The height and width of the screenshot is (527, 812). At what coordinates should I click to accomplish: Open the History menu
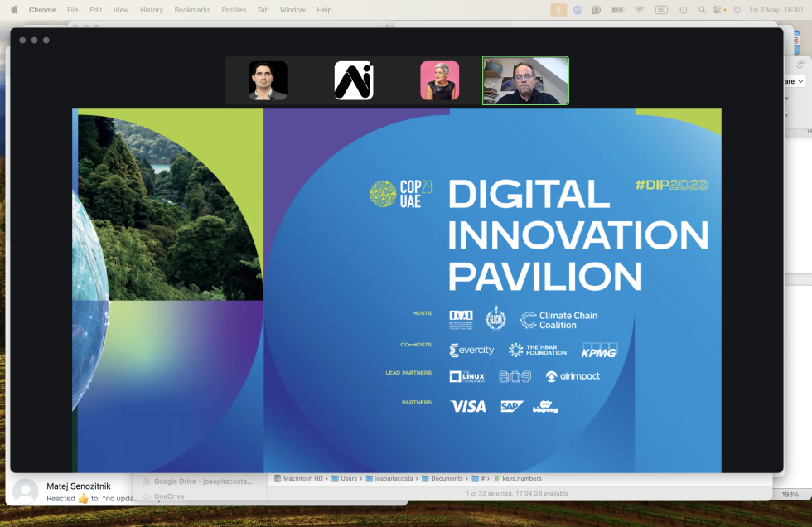click(152, 10)
